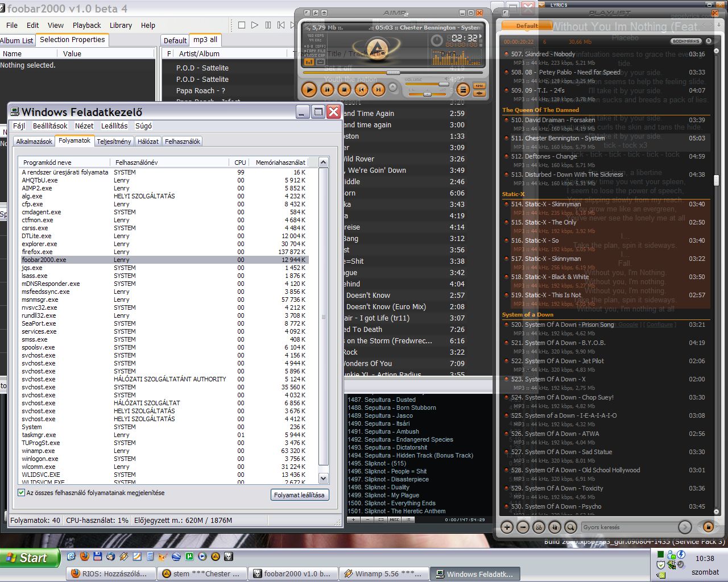This screenshot has width=728, height=582.
Task: Select the mp3 all playlist tab
Action: coord(205,40)
